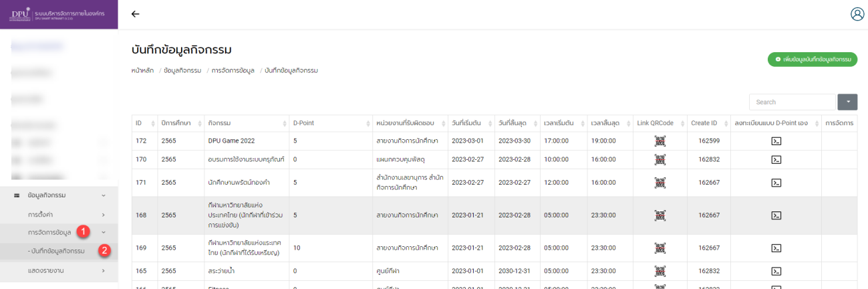Viewport: 868px width, 289px height.
Task: Sort table by Link QRCode column
Action: 660,123
